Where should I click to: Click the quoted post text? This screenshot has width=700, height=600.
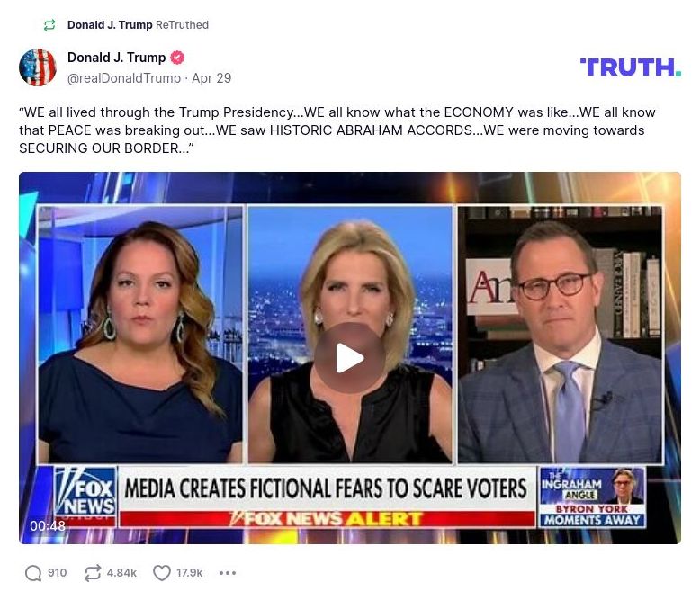tap(337, 130)
